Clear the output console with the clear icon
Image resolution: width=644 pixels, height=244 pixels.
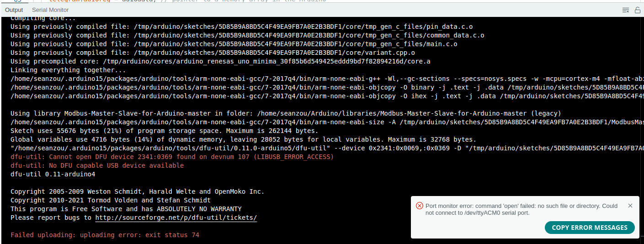[x=626, y=10]
